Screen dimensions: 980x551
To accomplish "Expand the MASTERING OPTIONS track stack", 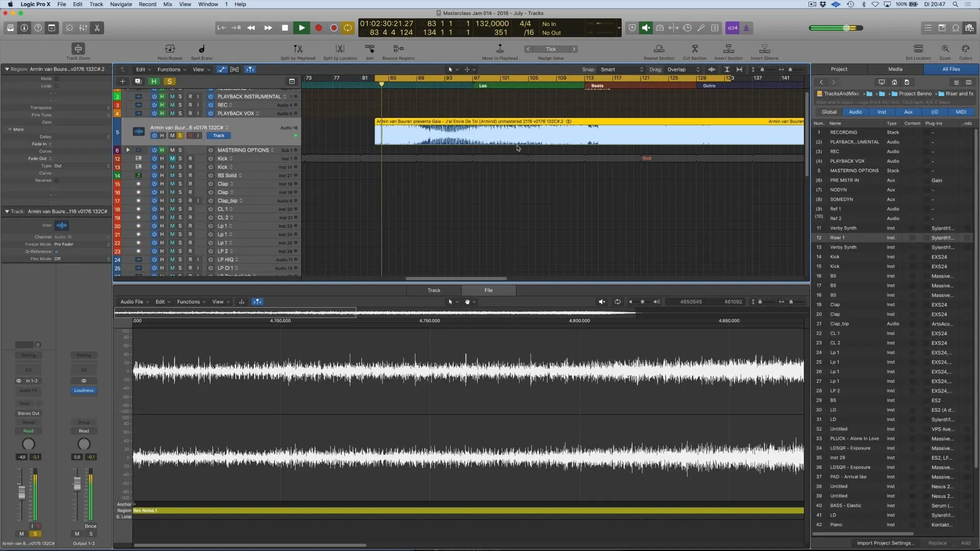I will tap(128, 150).
